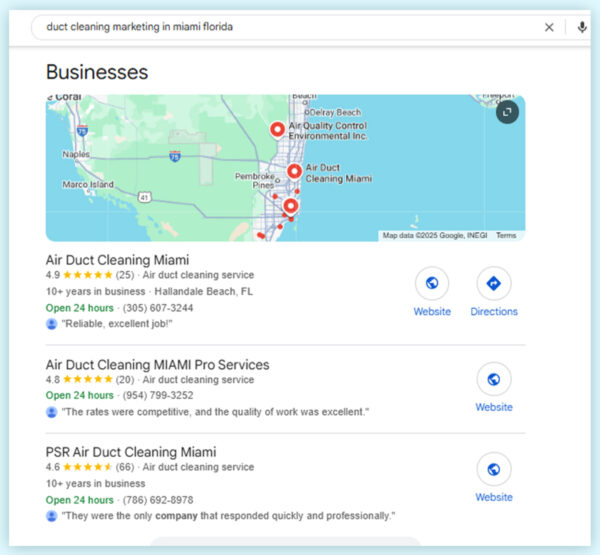The width and height of the screenshot is (600, 555).
Task: Click the 4.6 star rating with 66 reviews
Action: click(90, 467)
